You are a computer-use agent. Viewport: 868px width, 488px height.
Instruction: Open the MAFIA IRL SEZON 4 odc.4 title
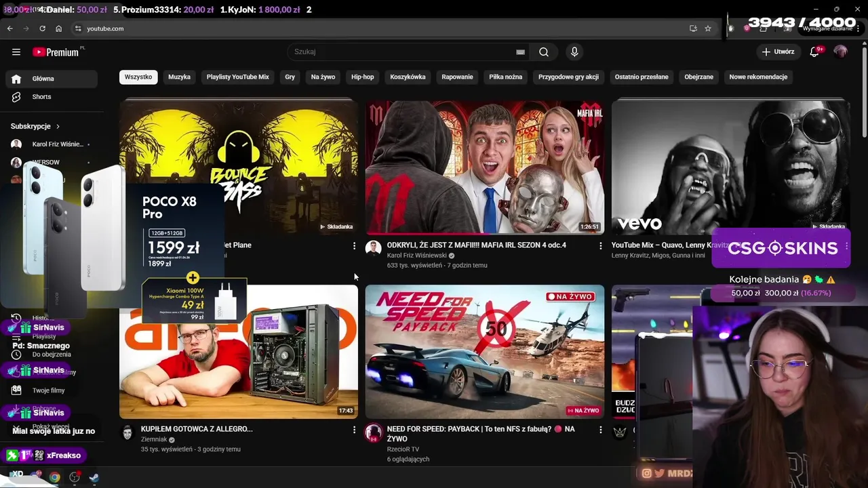pyautogui.click(x=476, y=245)
